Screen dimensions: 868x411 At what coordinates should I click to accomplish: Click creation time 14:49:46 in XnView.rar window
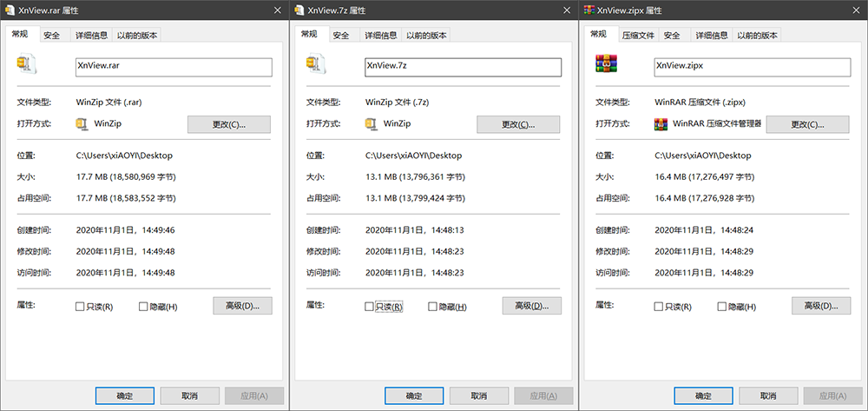[x=125, y=230]
